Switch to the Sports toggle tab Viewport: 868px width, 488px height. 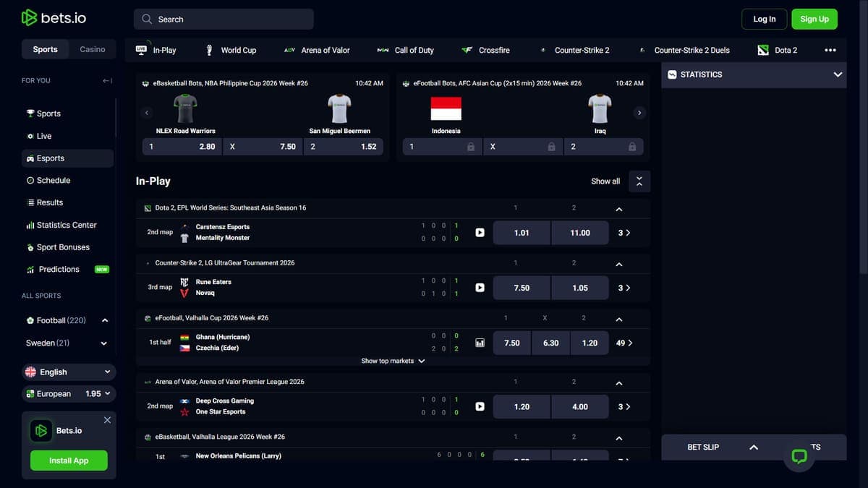pyautogui.click(x=45, y=49)
